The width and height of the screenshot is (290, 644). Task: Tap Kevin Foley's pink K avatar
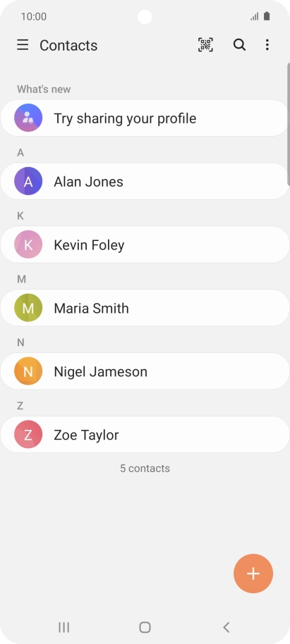pos(28,244)
